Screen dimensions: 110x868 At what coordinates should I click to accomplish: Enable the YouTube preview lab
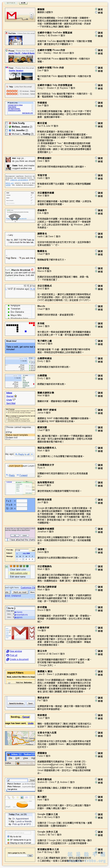pos(96,33)
